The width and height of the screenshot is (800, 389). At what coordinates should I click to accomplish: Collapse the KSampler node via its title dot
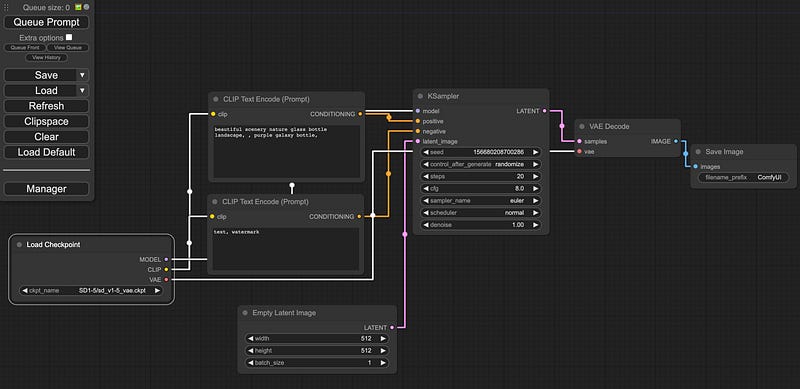420,96
